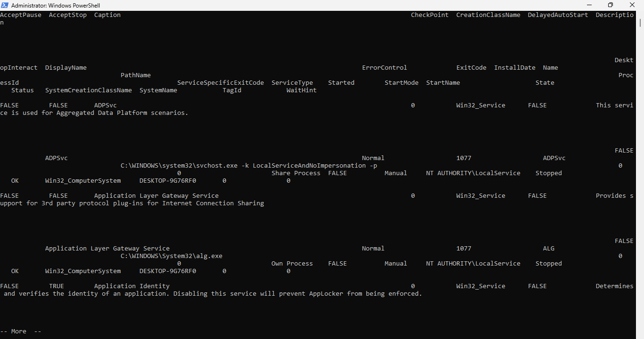Click the 'Own Process' service type value
Screen dimensions: 644x339
[x=292, y=264]
